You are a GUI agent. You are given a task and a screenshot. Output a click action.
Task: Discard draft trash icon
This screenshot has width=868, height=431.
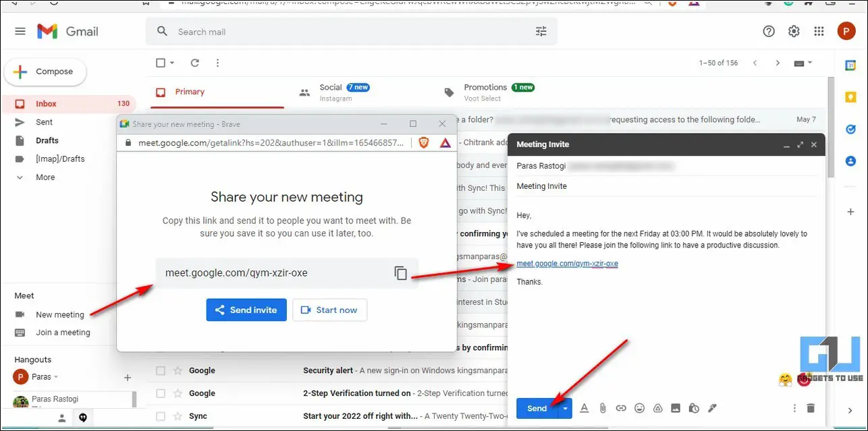(x=811, y=408)
